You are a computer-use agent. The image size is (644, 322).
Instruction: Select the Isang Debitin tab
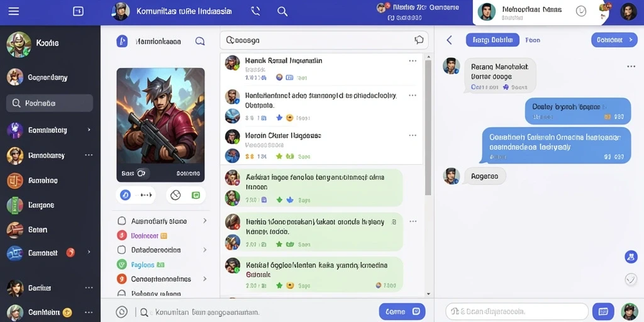(x=492, y=40)
